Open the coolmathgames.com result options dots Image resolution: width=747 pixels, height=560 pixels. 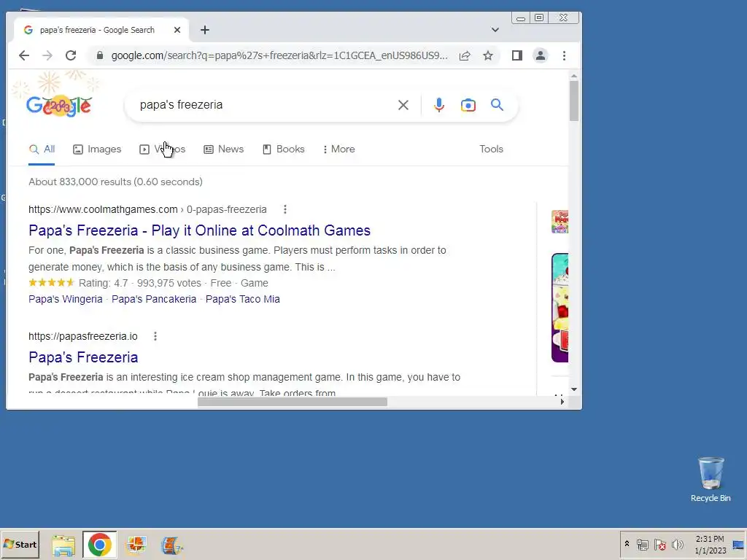(285, 209)
